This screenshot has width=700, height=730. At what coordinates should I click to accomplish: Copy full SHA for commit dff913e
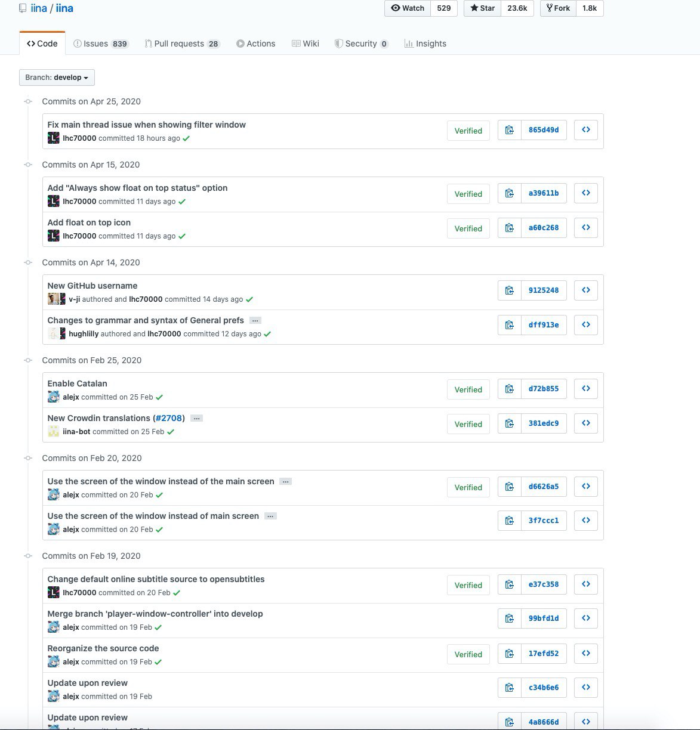click(x=509, y=325)
